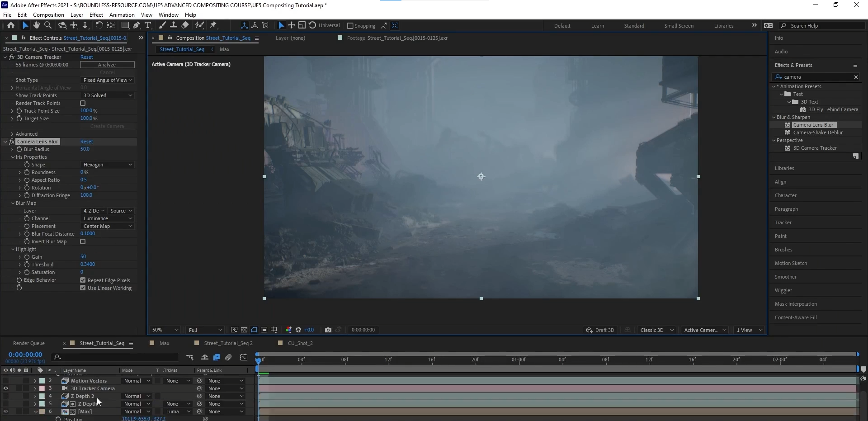Reset the Camera Lens Blur effect
This screenshot has width=868, height=421.
point(86,142)
